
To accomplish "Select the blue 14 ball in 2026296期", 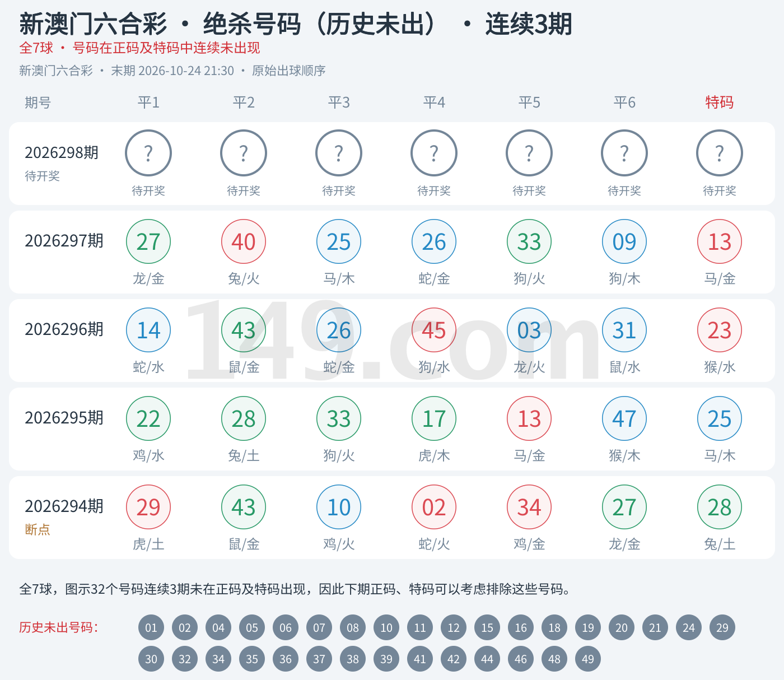I will click(148, 330).
